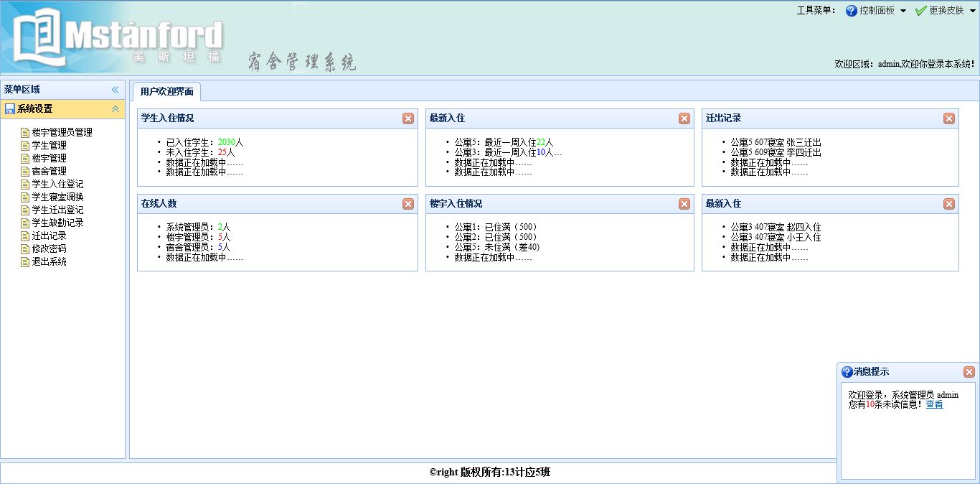
Task: Click the 系统设置 save disk icon
Action: pos(10,109)
